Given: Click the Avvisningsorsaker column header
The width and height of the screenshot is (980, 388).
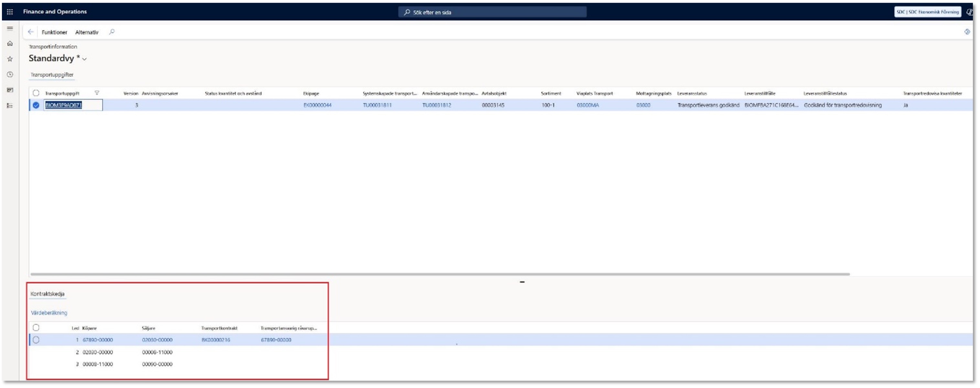Looking at the screenshot, I should coord(160,93).
